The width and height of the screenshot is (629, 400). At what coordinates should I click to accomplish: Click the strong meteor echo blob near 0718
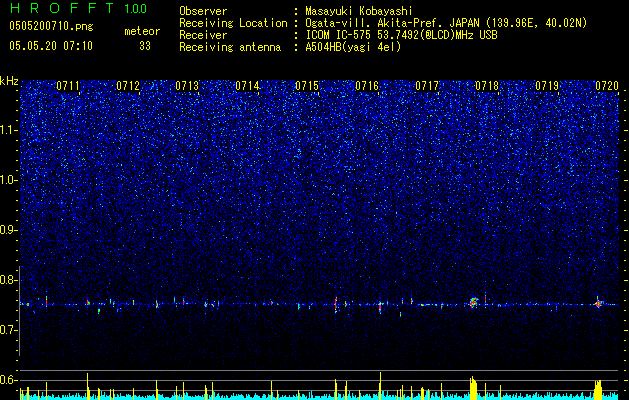pyautogui.click(x=474, y=303)
